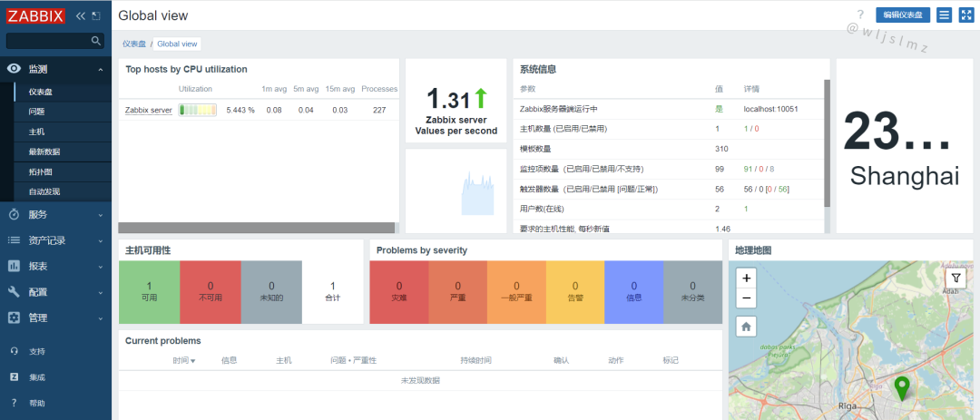Expand the 配置 menu chevron
The width and height of the screenshot is (980, 420).
[x=101, y=292]
